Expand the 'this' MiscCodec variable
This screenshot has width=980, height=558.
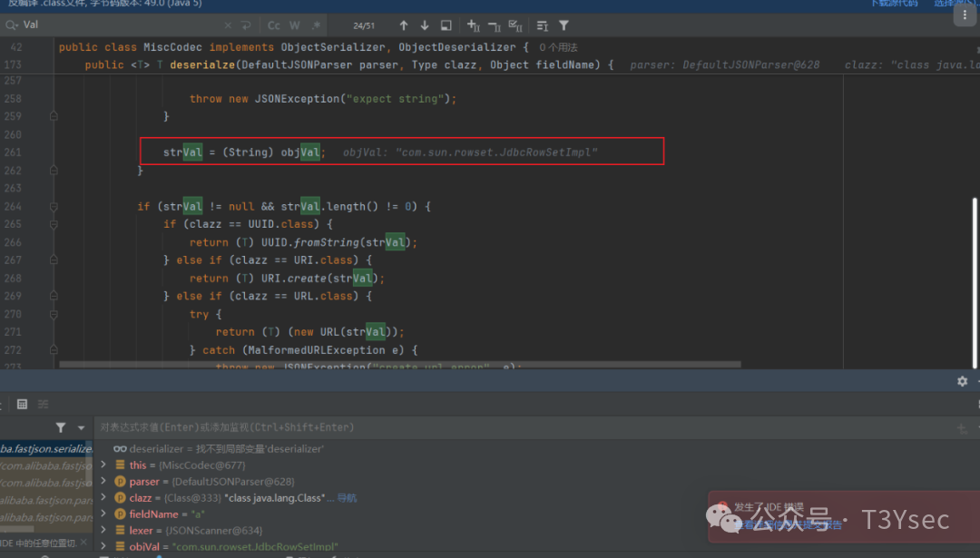click(x=104, y=465)
